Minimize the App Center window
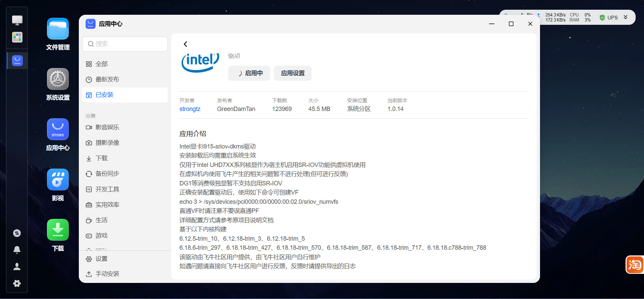 492,24
